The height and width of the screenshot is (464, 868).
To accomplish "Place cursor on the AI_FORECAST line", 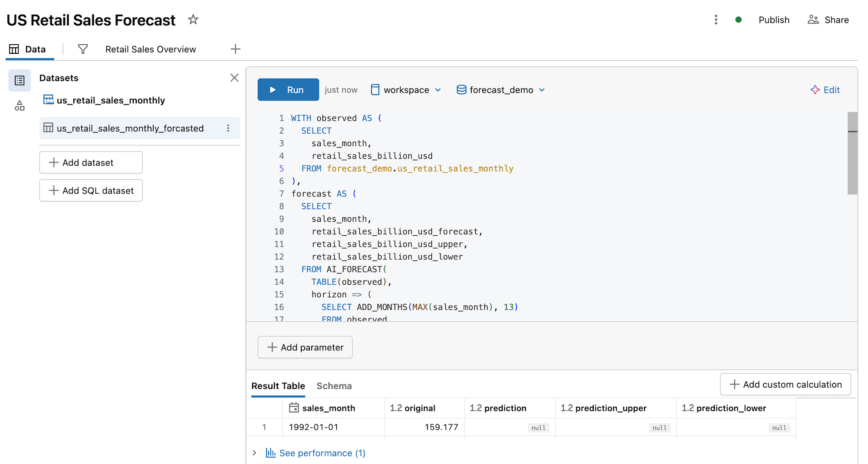I will [344, 269].
